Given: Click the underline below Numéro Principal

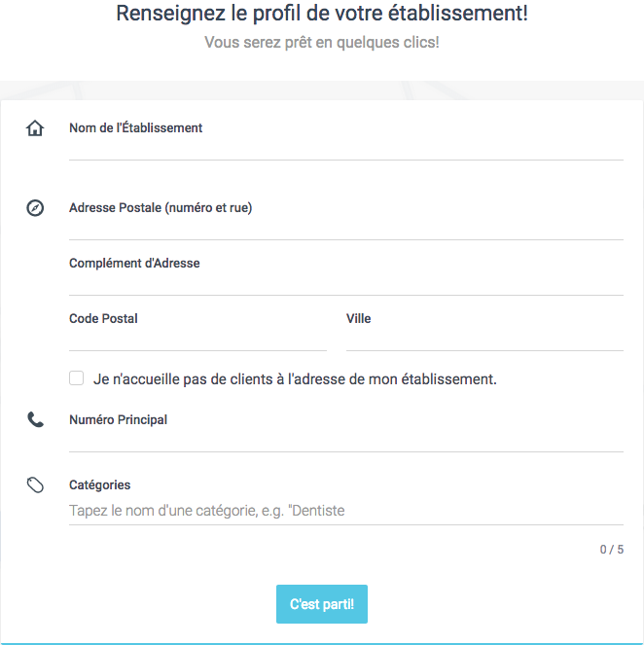Looking at the screenshot, I should (x=345, y=451).
